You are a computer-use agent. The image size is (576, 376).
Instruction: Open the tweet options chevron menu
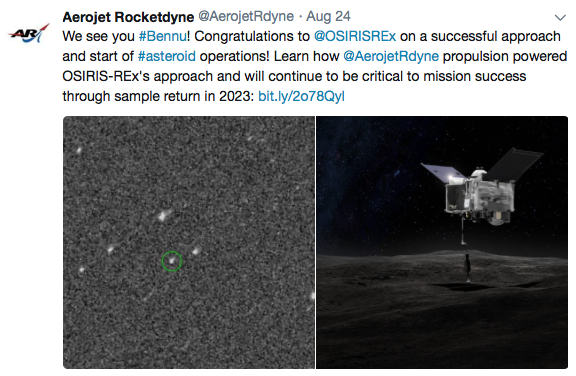tap(560, 18)
